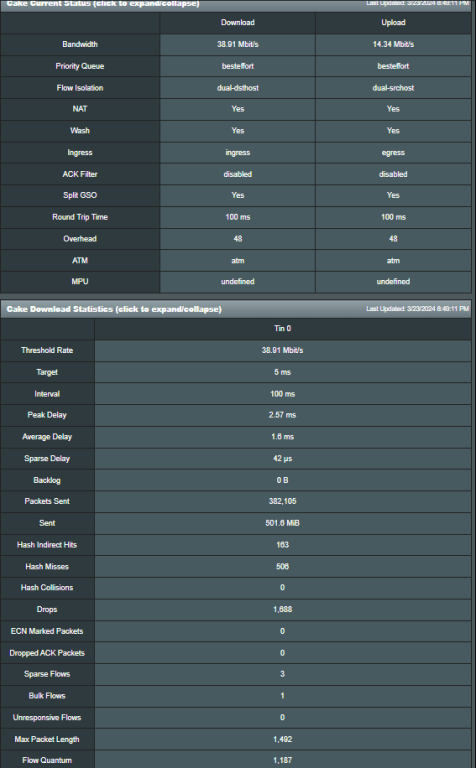Select the Sent value 501.6 MiB
The image size is (476, 768).
click(283, 523)
